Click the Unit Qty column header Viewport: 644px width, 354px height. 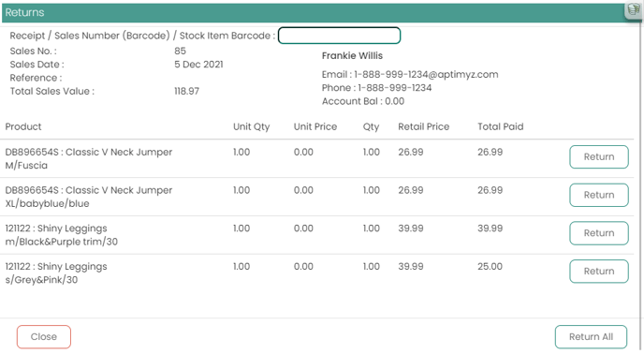(x=252, y=126)
